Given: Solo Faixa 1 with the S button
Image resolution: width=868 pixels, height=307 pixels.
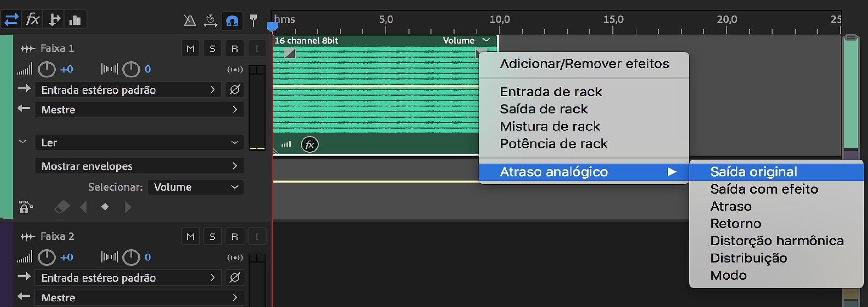Looking at the screenshot, I should pyautogui.click(x=213, y=48).
